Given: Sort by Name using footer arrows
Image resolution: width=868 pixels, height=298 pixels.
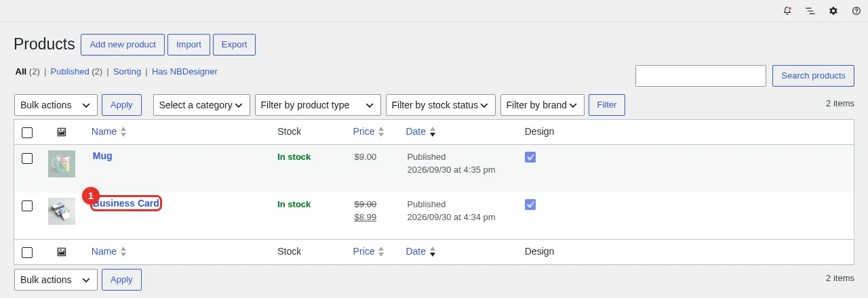Looking at the screenshot, I should pyautogui.click(x=123, y=252).
